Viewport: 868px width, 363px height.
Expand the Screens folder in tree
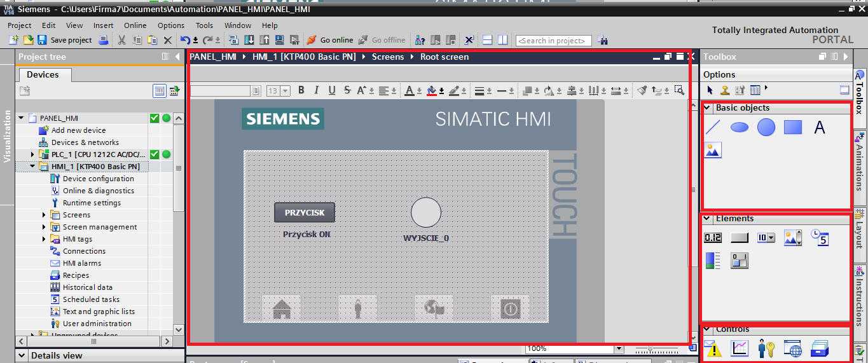pyautogui.click(x=44, y=215)
